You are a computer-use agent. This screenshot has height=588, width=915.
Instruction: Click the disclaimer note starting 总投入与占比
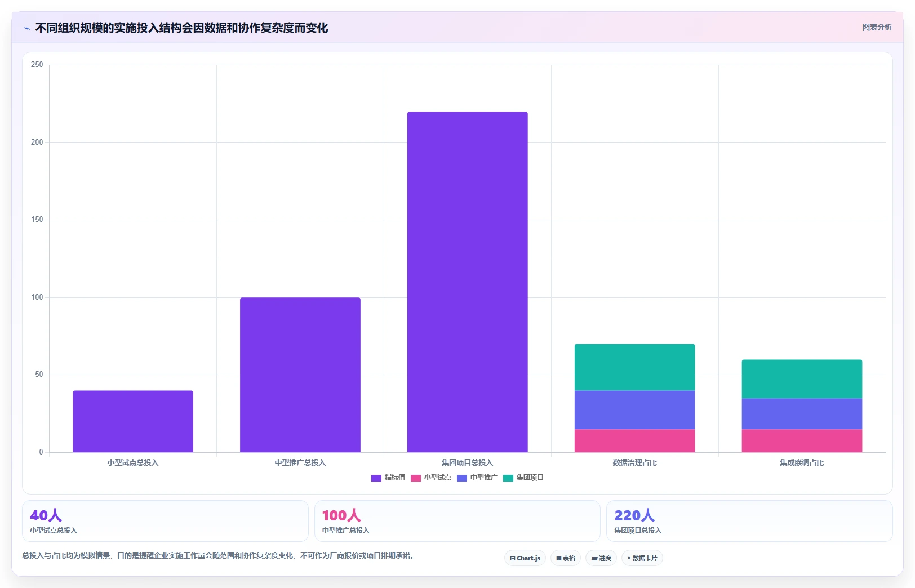pos(219,555)
